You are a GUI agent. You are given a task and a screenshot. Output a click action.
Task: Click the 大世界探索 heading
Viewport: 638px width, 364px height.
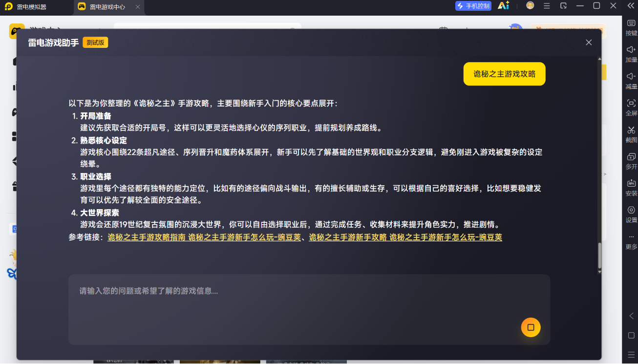100,213
